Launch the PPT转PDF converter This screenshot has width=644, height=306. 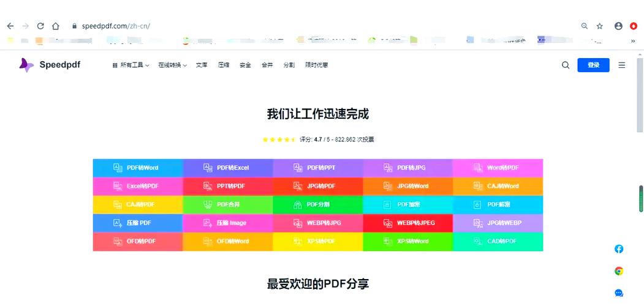click(x=228, y=186)
